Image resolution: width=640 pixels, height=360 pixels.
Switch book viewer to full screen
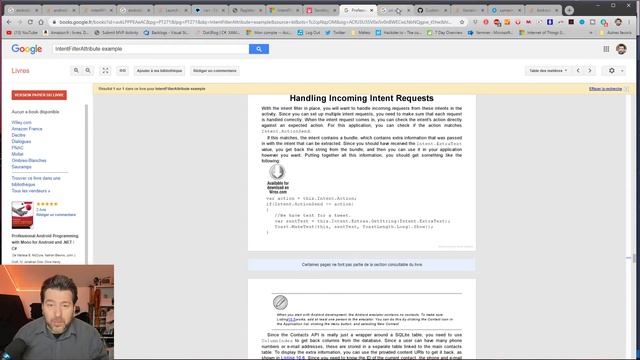coord(105,71)
